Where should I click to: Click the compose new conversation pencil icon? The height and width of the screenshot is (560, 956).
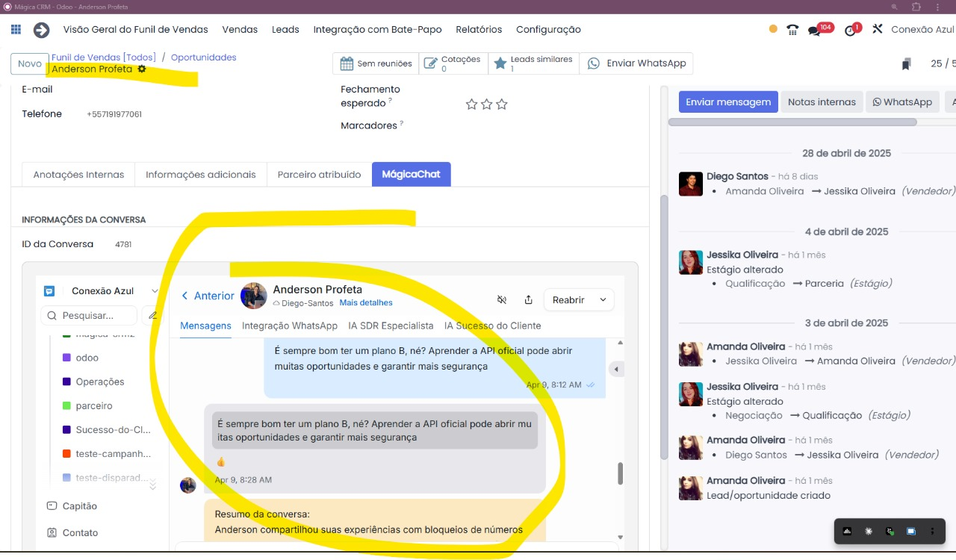pos(152,316)
